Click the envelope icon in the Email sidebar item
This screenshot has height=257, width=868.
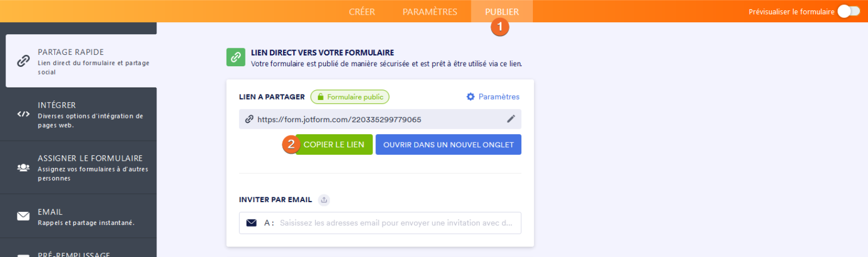coord(23,216)
